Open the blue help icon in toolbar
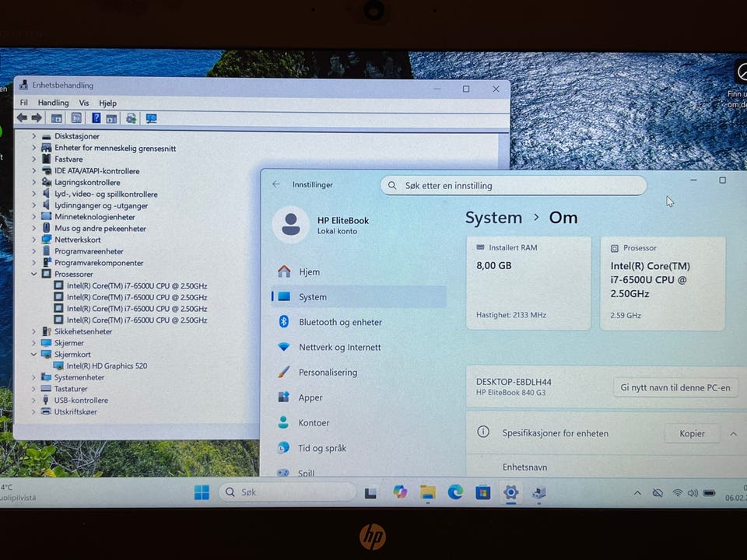 (x=96, y=117)
